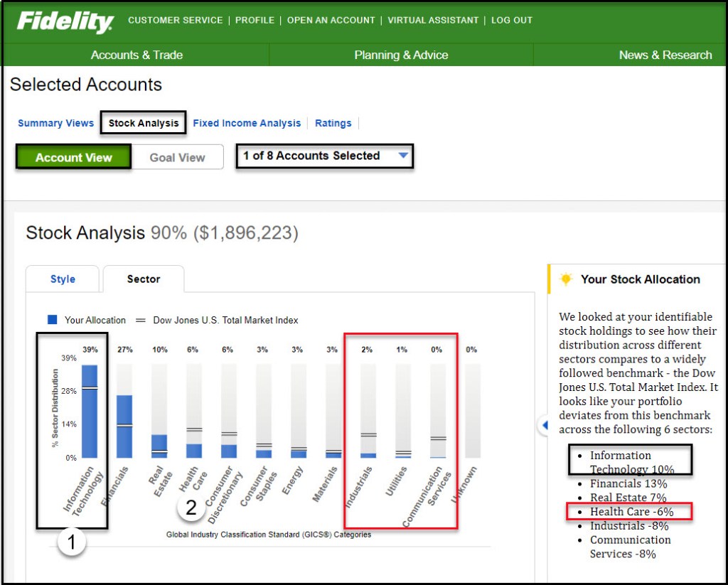
Task: Open the Summary Views link
Action: 55,123
